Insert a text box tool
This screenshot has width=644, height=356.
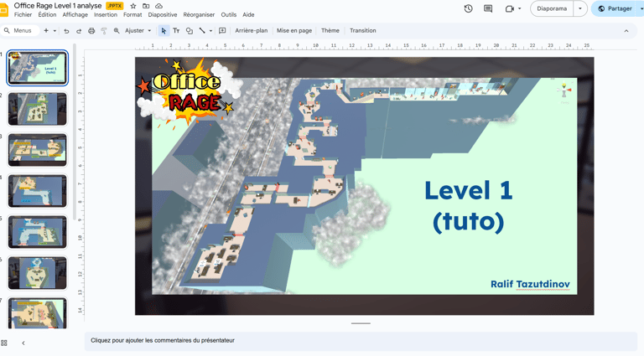click(x=176, y=31)
